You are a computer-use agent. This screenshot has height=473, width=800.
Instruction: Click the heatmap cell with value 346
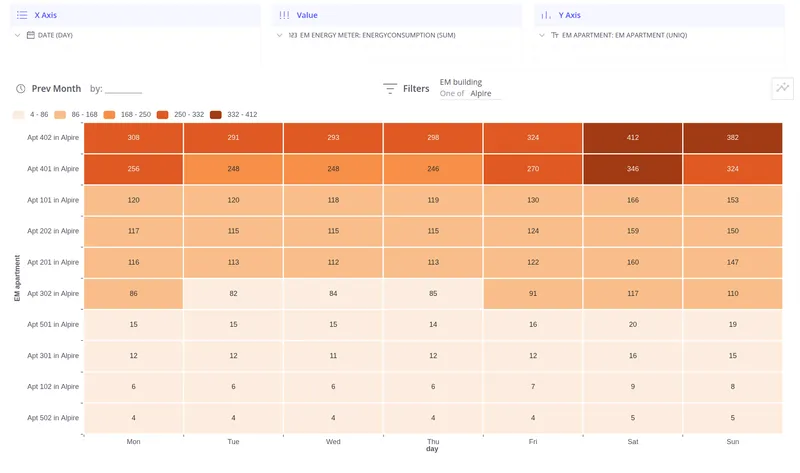633,169
